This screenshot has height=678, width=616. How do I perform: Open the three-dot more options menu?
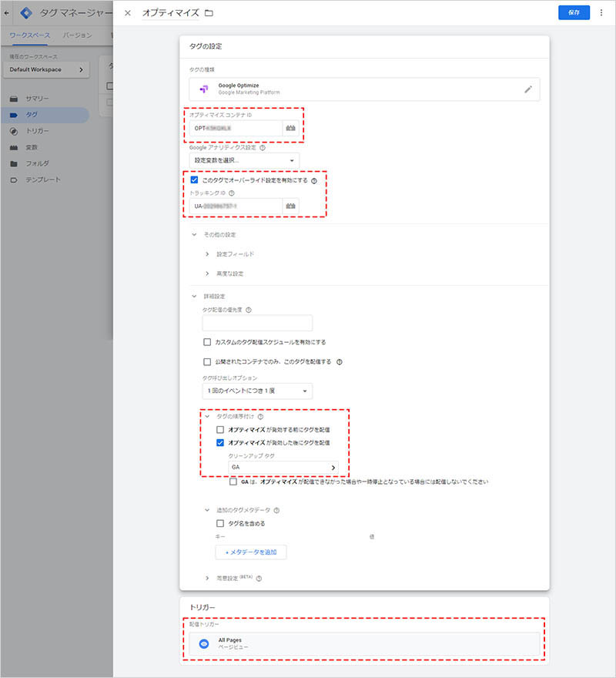(x=601, y=13)
